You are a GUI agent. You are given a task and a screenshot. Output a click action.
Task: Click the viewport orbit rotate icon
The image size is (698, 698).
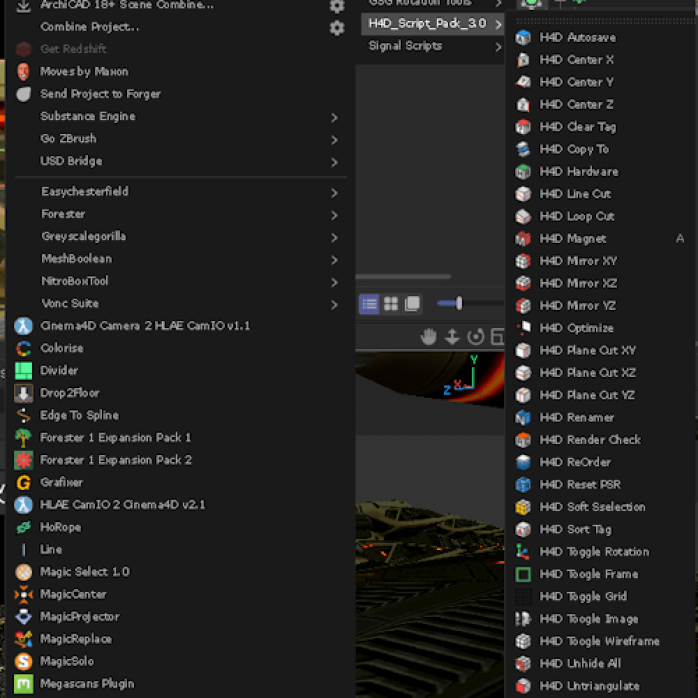(476, 337)
